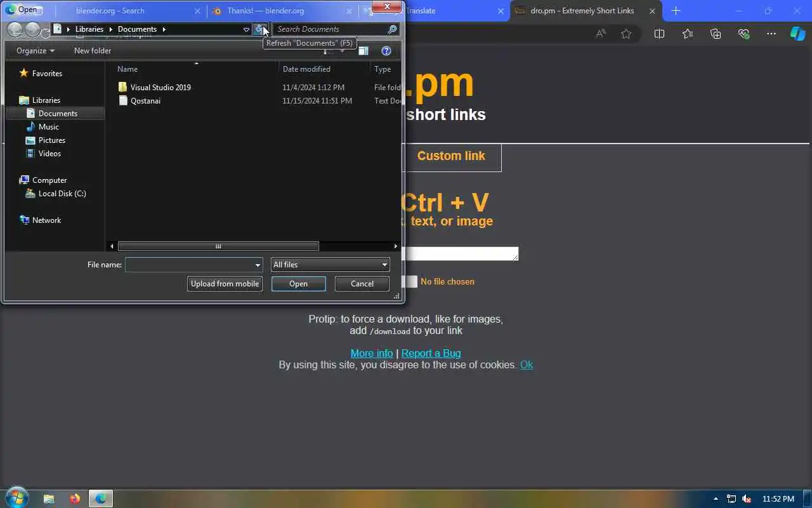Click Upload from mobile

point(225,284)
